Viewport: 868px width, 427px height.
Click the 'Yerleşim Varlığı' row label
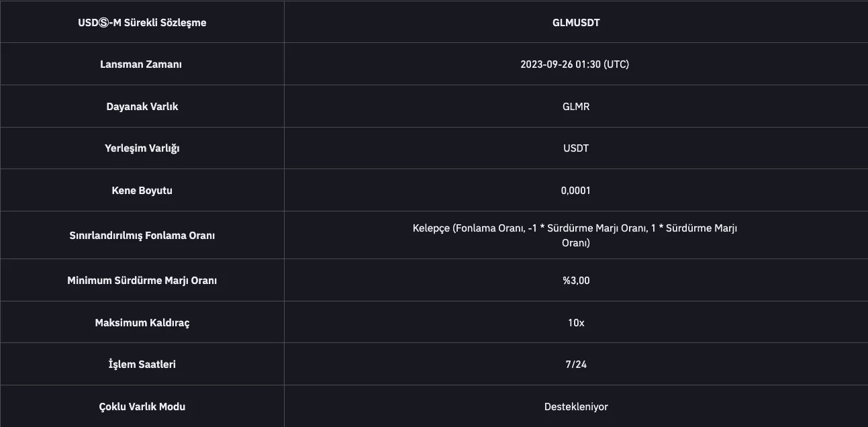[x=142, y=148]
